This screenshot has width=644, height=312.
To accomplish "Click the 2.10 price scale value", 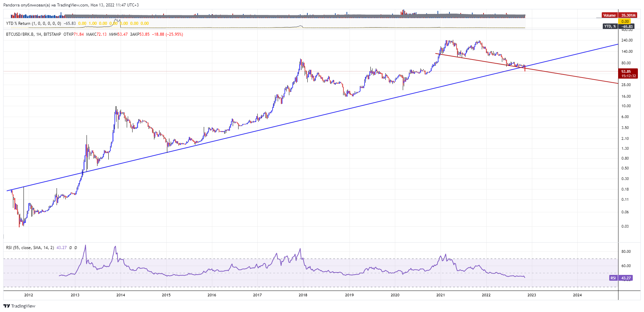I will 625,138.
